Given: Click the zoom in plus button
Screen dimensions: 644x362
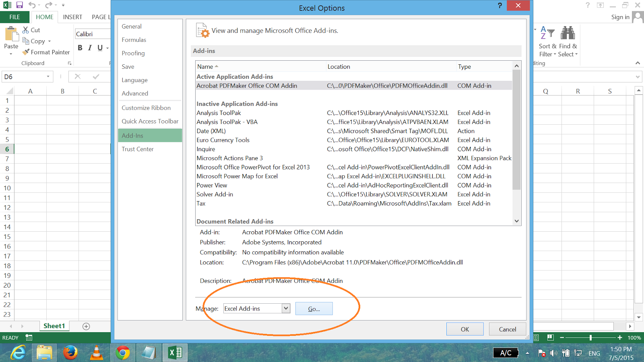Looking at the screenshot, I should pos(620,338).
